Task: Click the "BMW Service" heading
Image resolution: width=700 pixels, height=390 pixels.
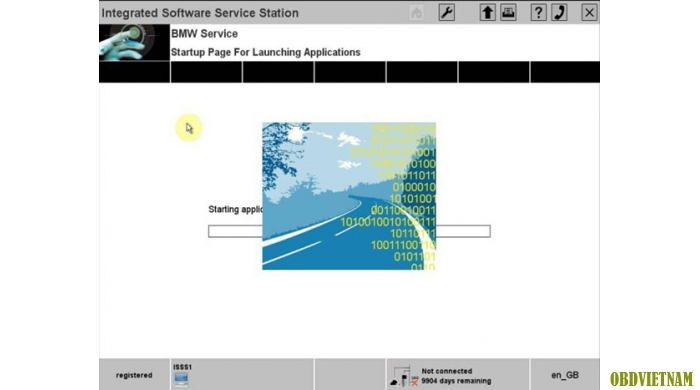Action: point(204,33)
